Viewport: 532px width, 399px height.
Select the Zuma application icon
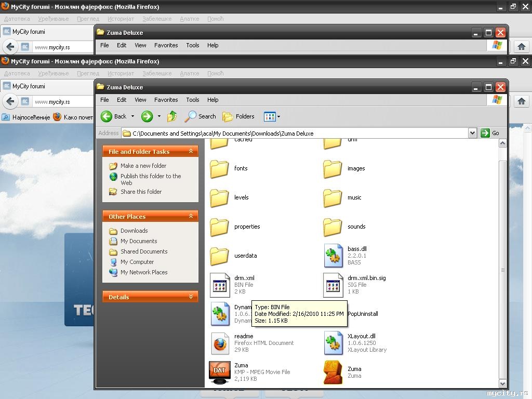(333, 372)
